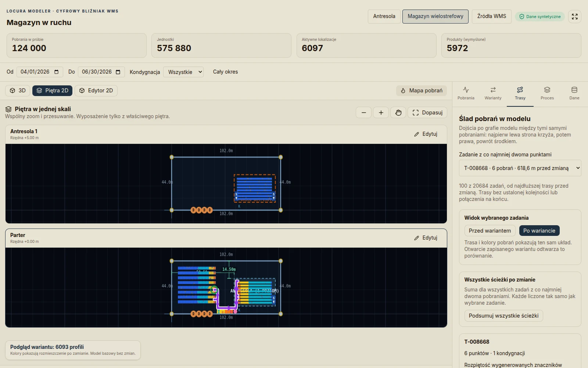Open the Proces tab
This screenshot has height=368, width=588.
click(x=547, y=93)
